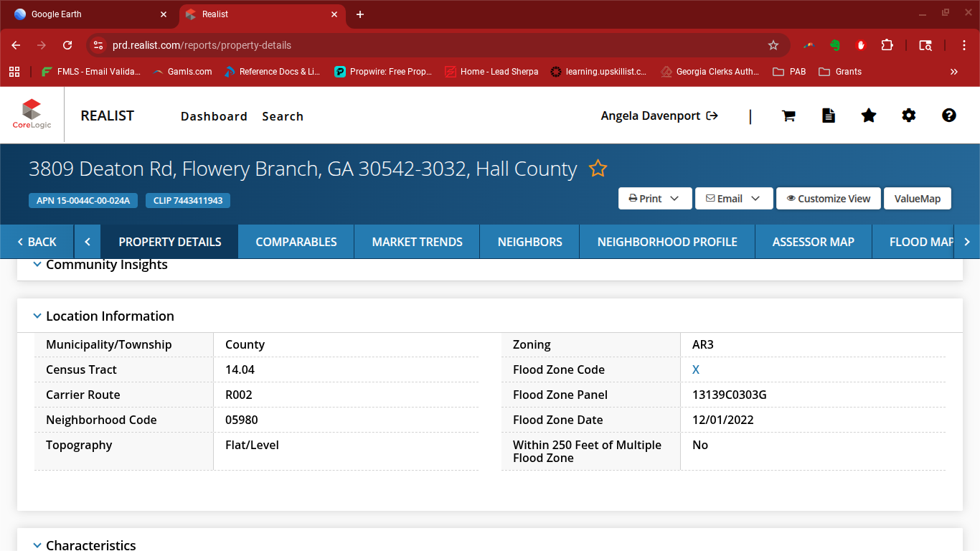Switch to the Comparables tab
The image size is (980, 551).
click(x=296, y=242)
